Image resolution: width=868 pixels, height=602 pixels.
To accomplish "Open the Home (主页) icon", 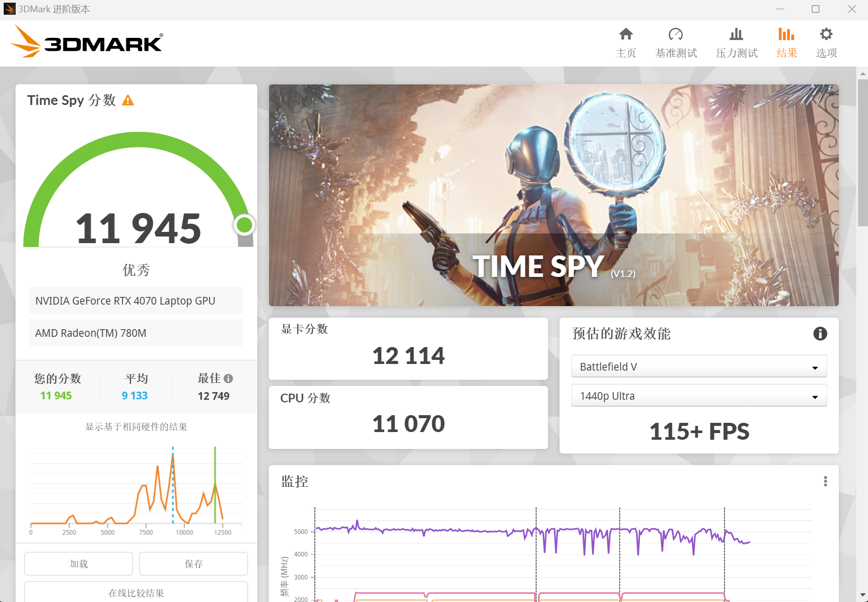I will (x=626, y=35).
